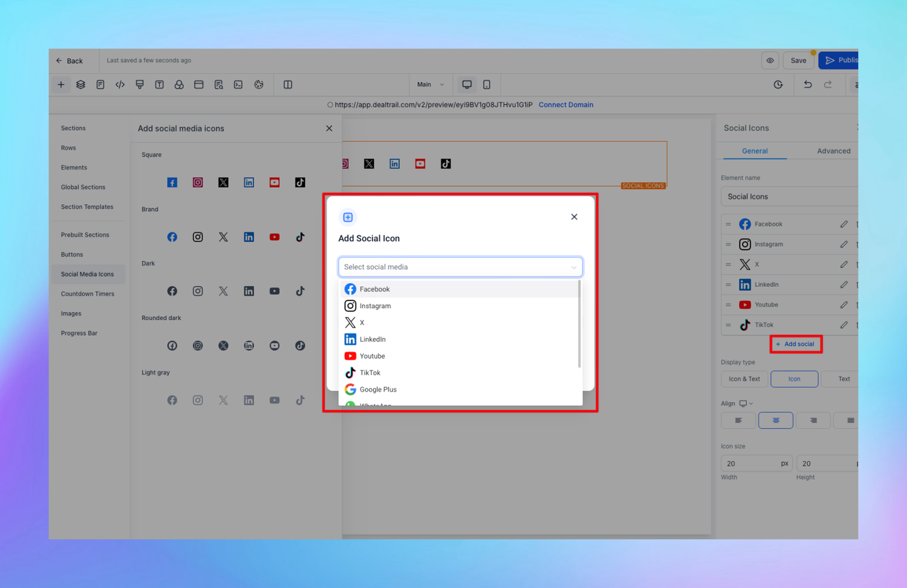The width and height of the screenshot is (907, 588).
Task: Click the pencil edit icon for LinkedIn
Action: click(x=844, y=284)
